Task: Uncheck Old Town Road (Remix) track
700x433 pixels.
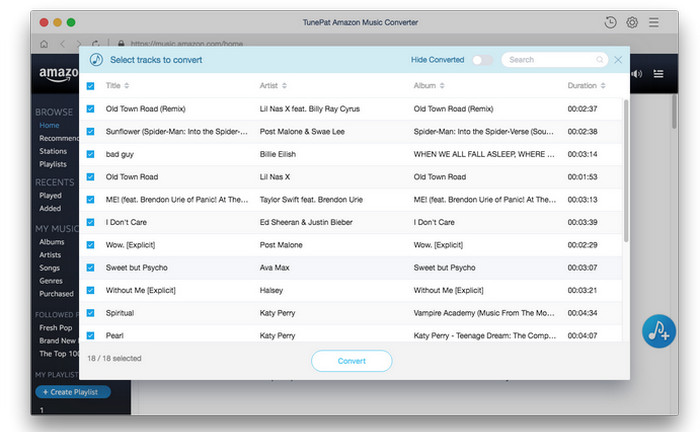Action: tap(91, 109)
